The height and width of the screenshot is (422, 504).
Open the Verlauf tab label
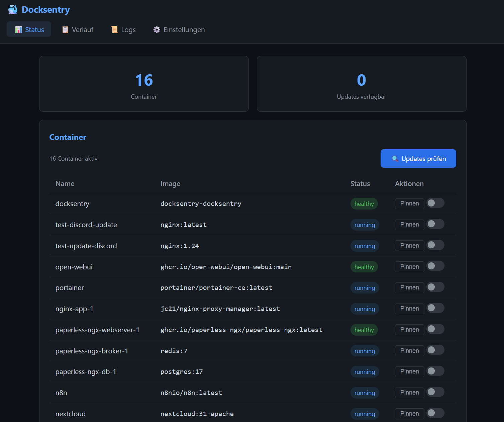coord(83,30)
